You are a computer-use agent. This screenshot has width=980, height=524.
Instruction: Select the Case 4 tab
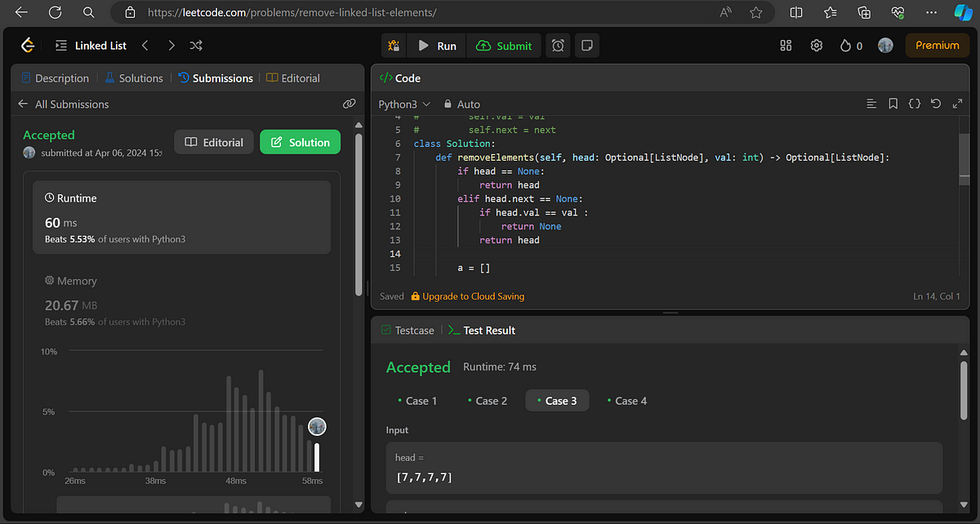coord(626,401)
